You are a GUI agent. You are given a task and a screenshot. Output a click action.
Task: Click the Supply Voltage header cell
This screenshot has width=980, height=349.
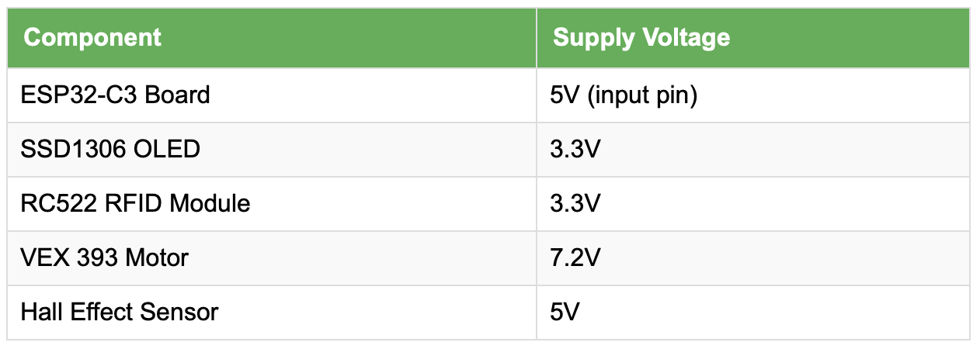click(x=752, y=38)
